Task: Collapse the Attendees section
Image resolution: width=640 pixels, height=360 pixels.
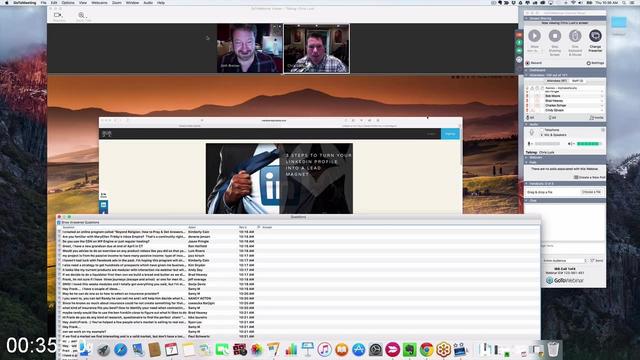Action: coord(527,75)
